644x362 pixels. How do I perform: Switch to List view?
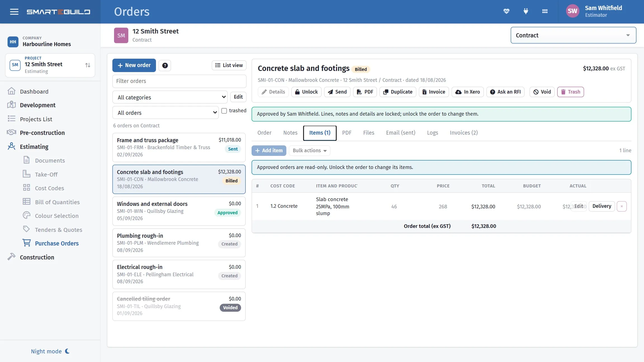[229, 65]
